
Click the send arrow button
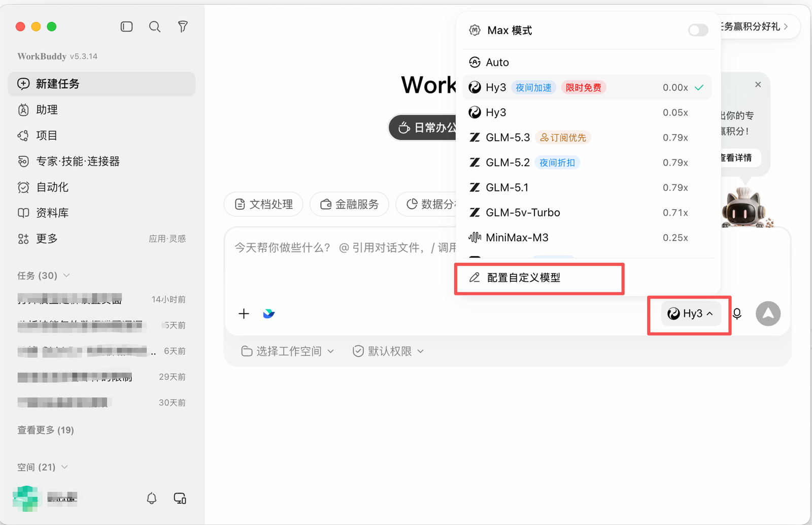[x=768, y=314]
